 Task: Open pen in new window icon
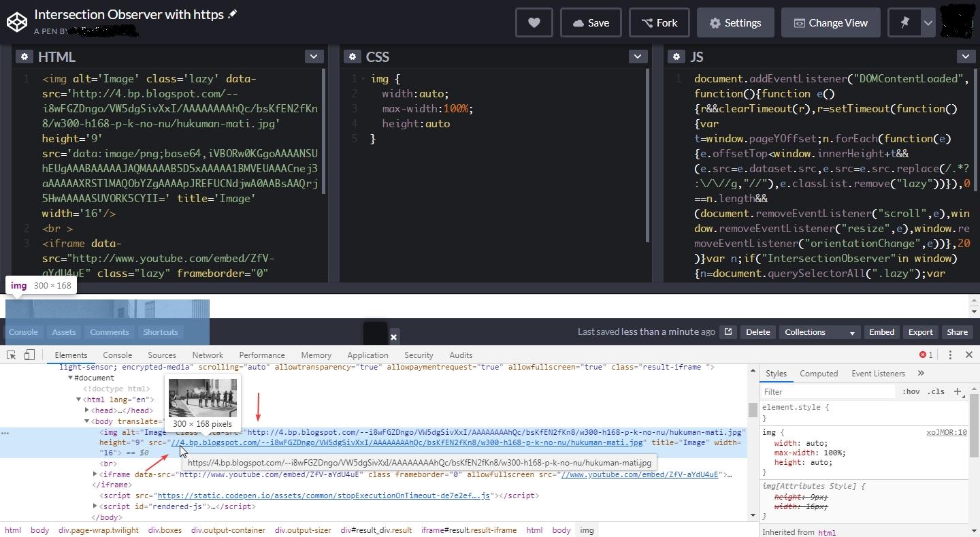pyautogui.click(x=728, y=332)
